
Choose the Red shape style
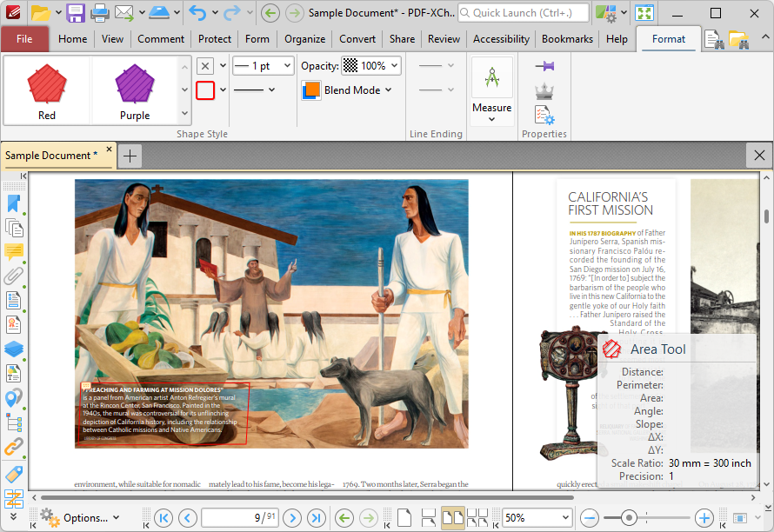[x=47, y=90]
